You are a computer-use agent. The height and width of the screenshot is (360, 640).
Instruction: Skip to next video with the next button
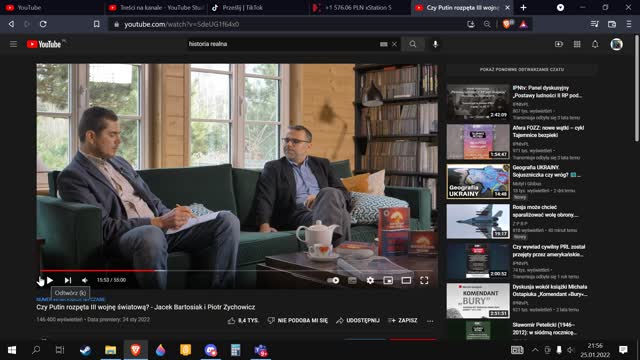point(68,280)
